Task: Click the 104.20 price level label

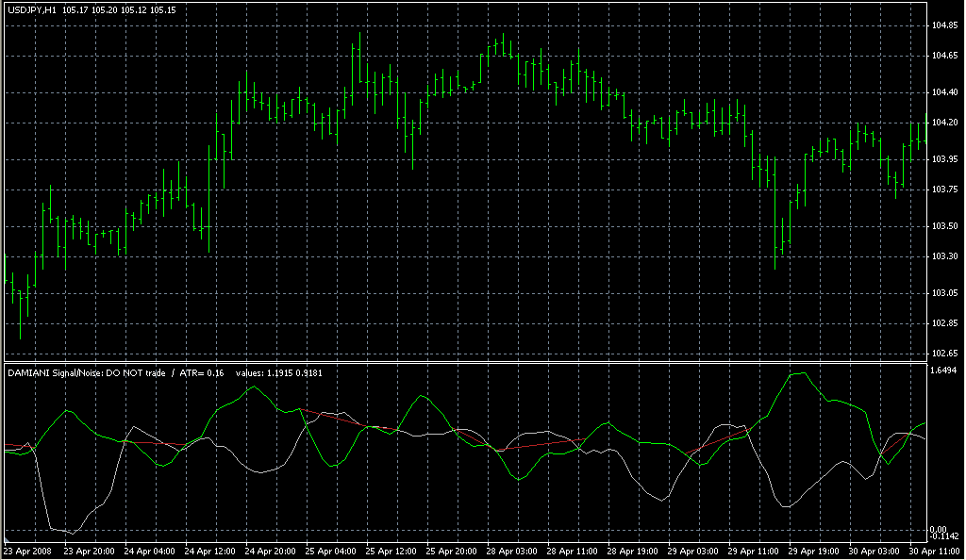Action: (944, 124)
